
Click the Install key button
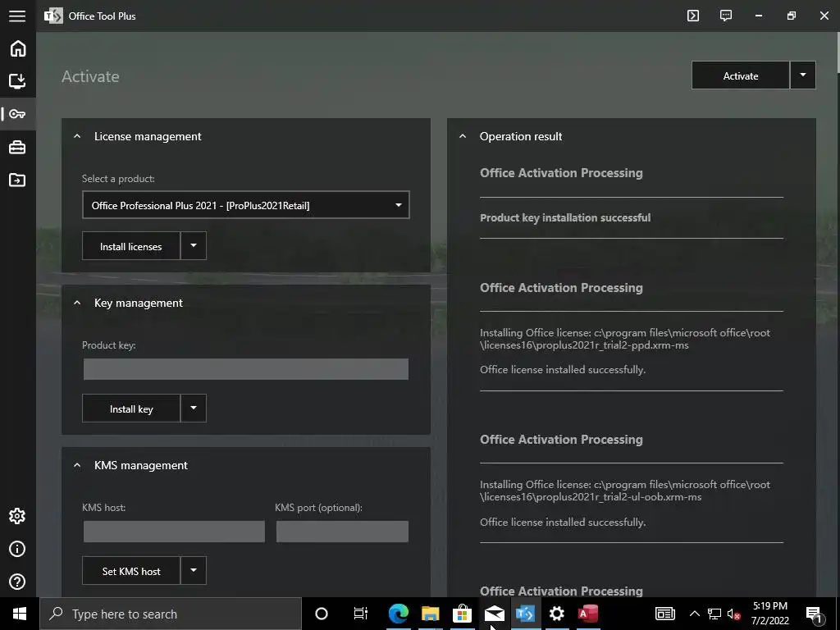[130, 409]
